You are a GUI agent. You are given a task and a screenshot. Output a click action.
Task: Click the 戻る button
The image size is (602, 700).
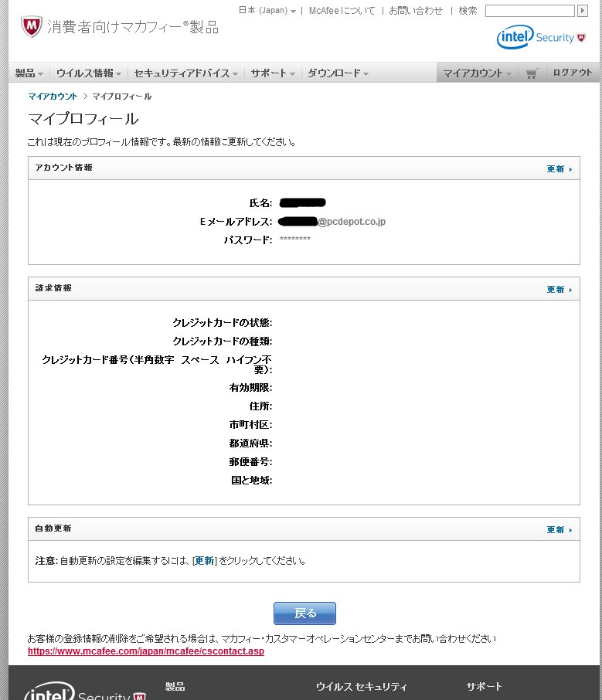304,613
